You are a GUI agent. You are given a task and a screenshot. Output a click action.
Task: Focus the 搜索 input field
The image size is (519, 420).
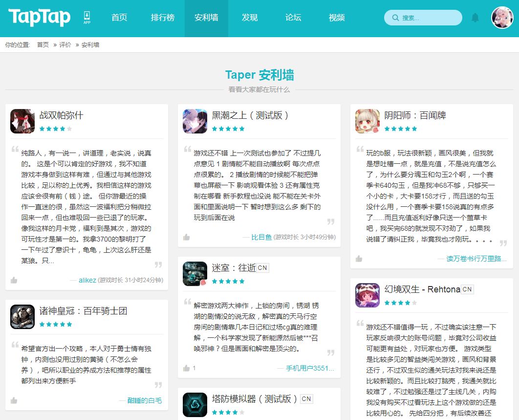tap(423, 18)
